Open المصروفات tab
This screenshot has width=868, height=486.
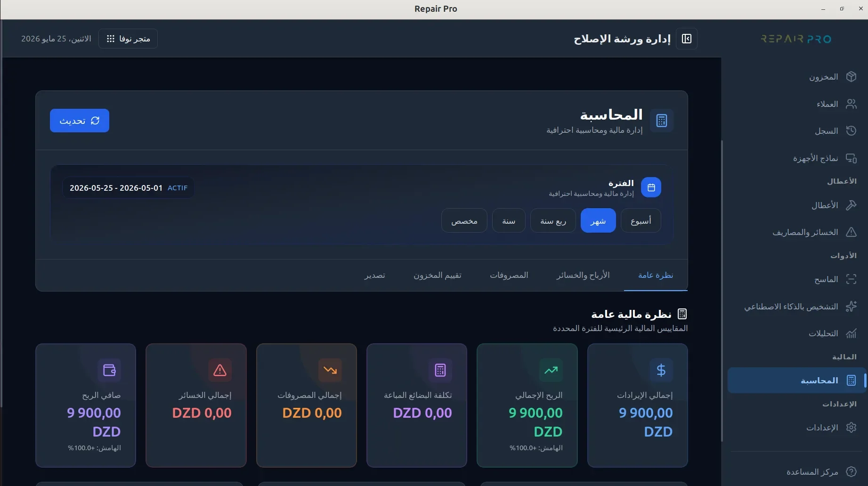509,275
